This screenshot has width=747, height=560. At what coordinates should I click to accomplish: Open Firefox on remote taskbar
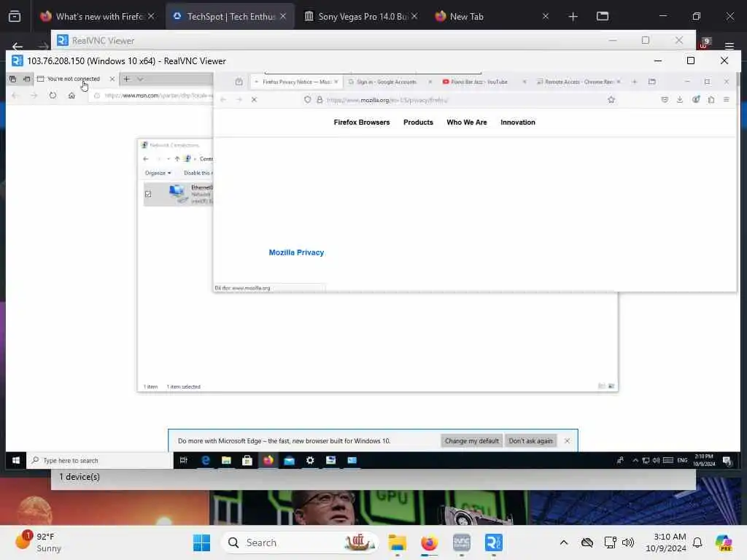[268, 461]
